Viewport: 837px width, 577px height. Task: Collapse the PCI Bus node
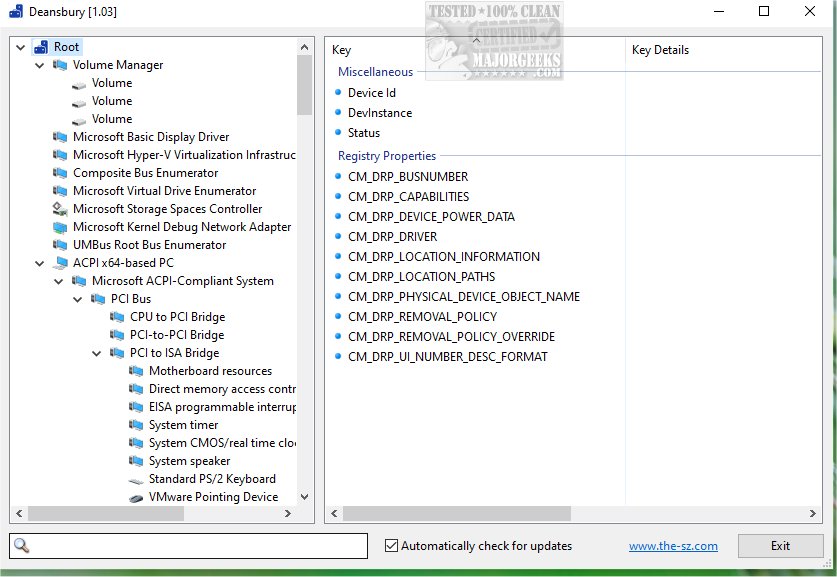pyautogui.click(x=78, y=300)
